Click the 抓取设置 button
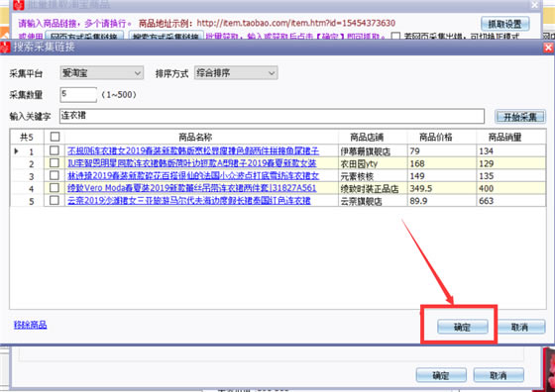The image size is (555, 392). pyautogui.click(x=505, y=24)
